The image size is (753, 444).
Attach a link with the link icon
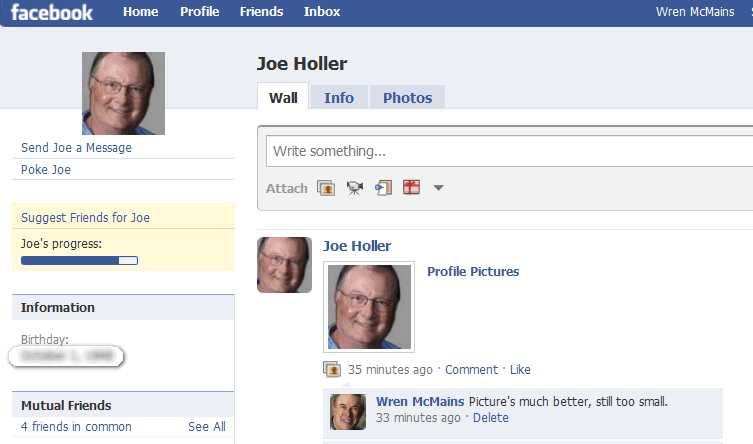(x=383, y=188)
